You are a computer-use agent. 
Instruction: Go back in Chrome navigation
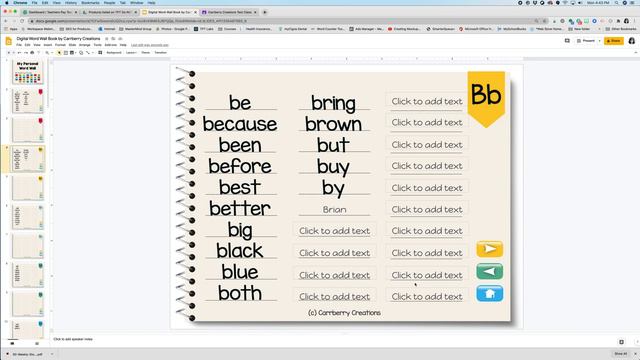point(6,21)
